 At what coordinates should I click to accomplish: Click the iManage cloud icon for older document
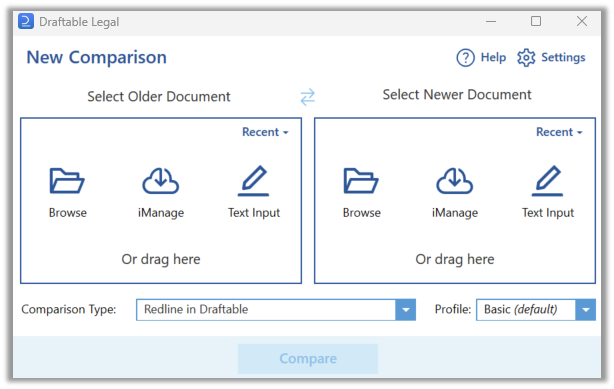[161, 181]
